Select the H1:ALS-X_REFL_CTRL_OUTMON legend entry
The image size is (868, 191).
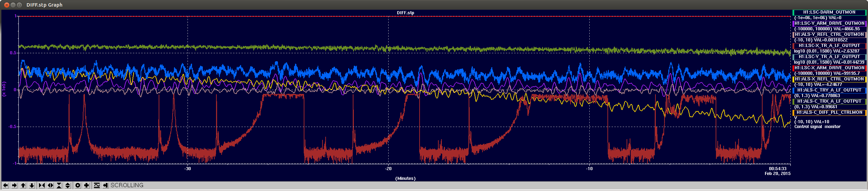click(x=829, y=79)
